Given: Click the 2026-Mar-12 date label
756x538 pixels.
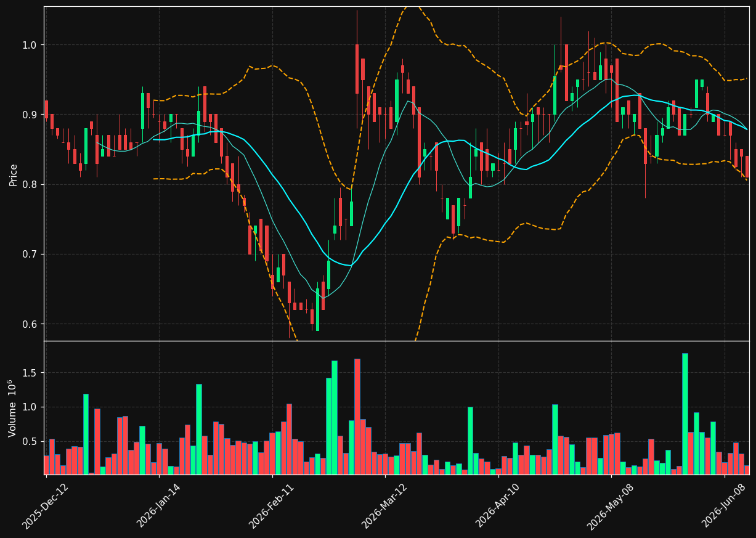Looking at the screenshot, I should 384,506.
